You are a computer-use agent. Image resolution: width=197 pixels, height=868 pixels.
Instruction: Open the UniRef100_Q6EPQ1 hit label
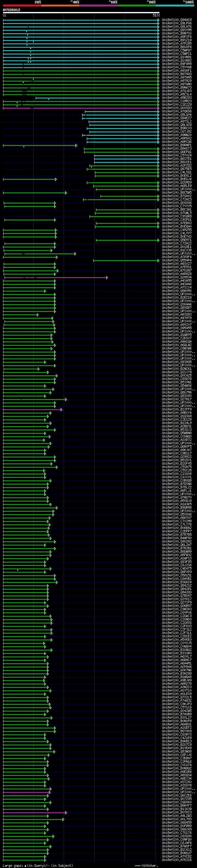(177, 152)
